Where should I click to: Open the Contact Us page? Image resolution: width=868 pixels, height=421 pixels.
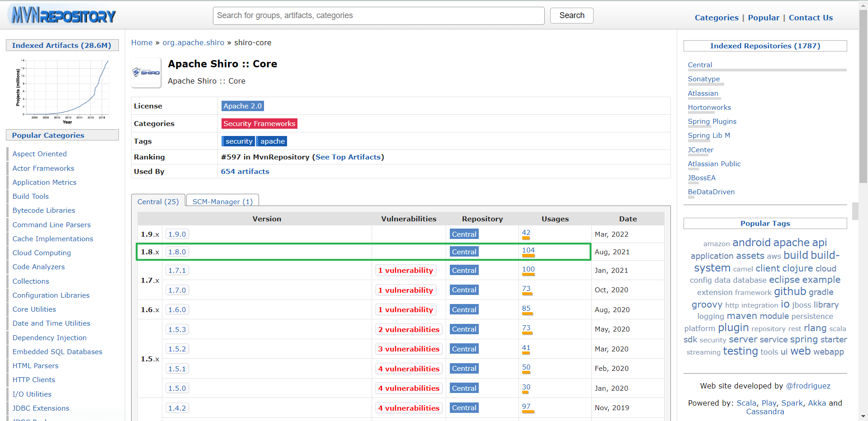pos(811,18)
